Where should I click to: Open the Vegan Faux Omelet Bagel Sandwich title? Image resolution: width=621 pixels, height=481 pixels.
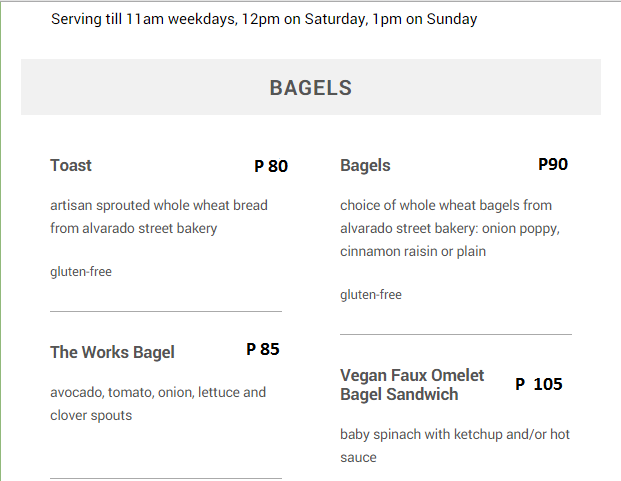411,385
